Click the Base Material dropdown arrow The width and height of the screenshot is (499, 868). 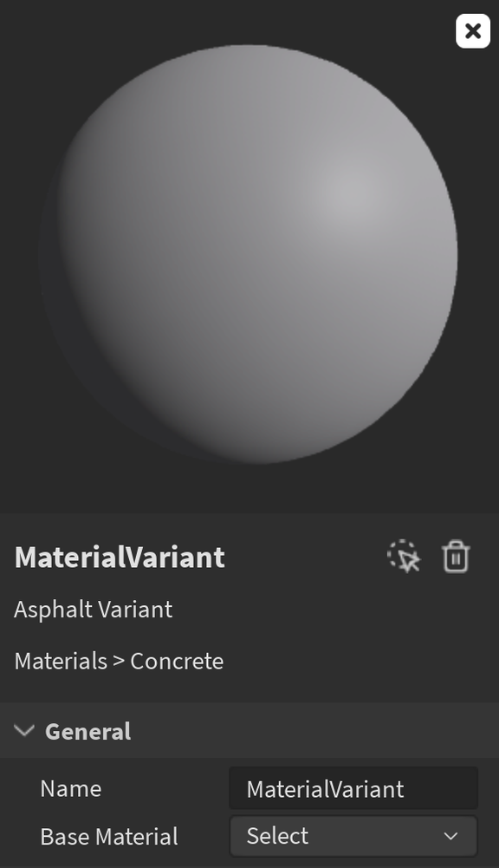[450, 836]
